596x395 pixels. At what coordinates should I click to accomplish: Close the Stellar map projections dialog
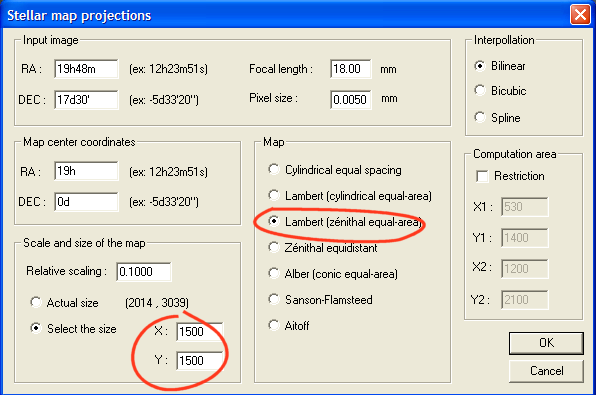[580, 15]
